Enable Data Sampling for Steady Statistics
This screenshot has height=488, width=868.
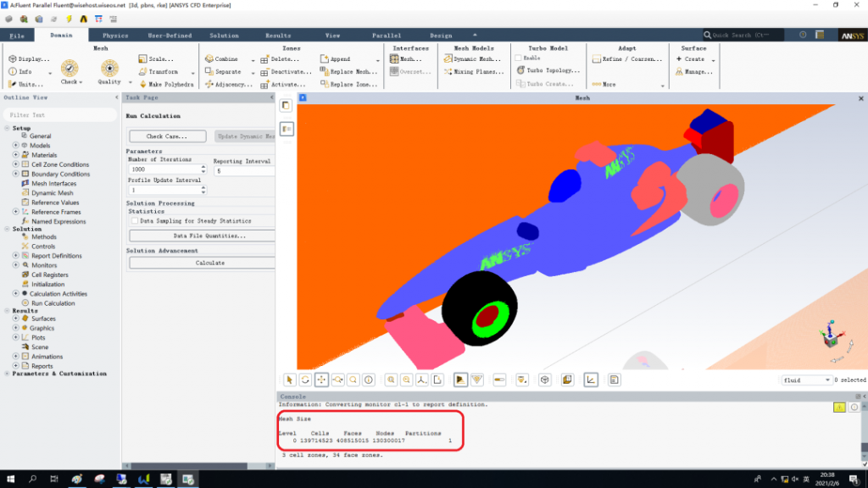(134, 220)
